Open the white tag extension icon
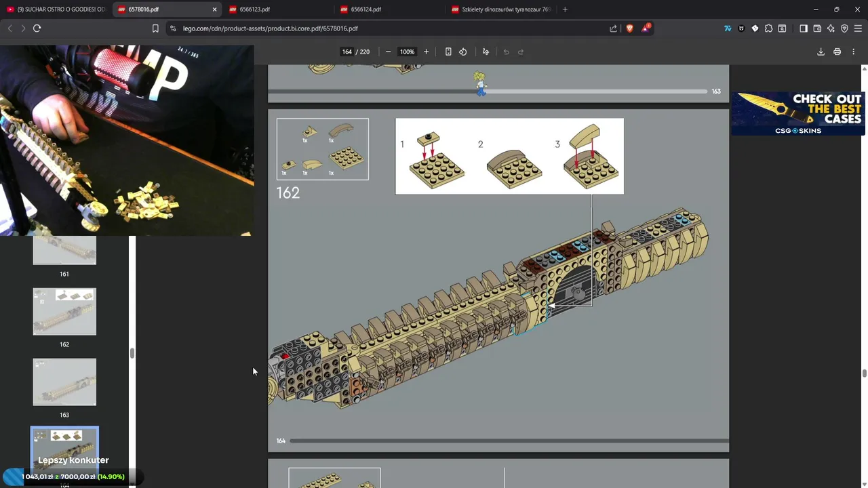Viewport: 868px width, 488px height. 755,28
